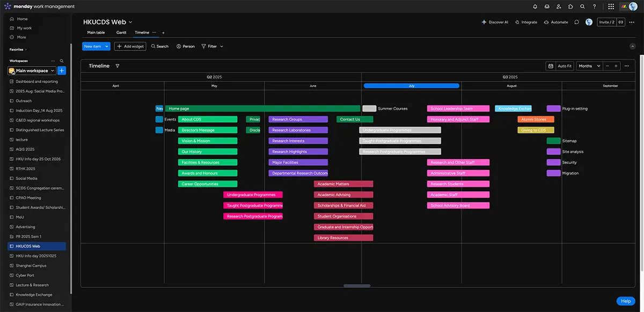Open the Months timescale dropdown
Screen dimensions: 644x312
(x=589, y=66)
